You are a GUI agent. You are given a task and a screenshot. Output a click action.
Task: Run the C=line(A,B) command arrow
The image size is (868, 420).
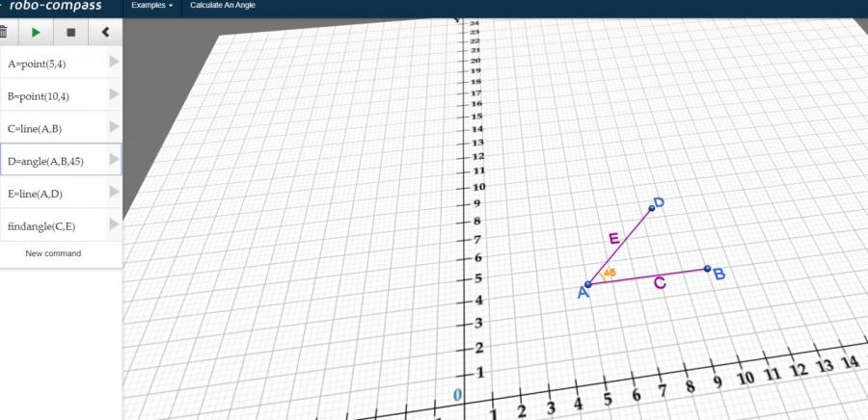click(114, 127)
